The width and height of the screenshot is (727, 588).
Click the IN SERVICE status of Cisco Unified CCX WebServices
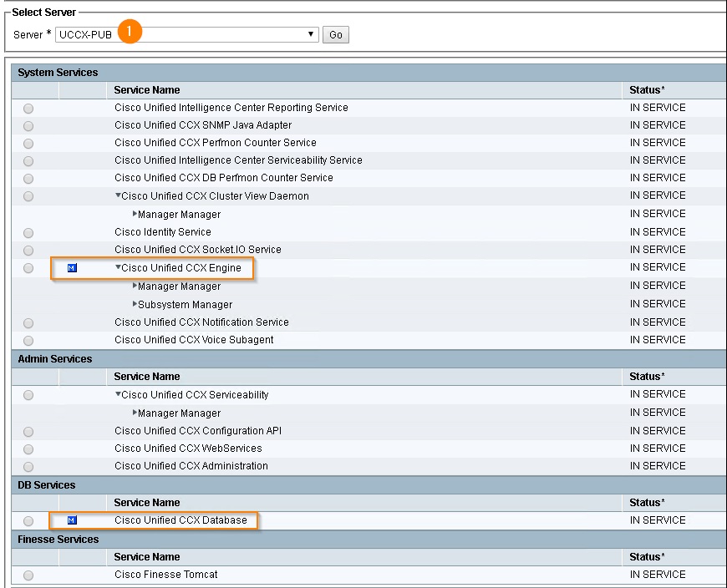coord(658,449)
